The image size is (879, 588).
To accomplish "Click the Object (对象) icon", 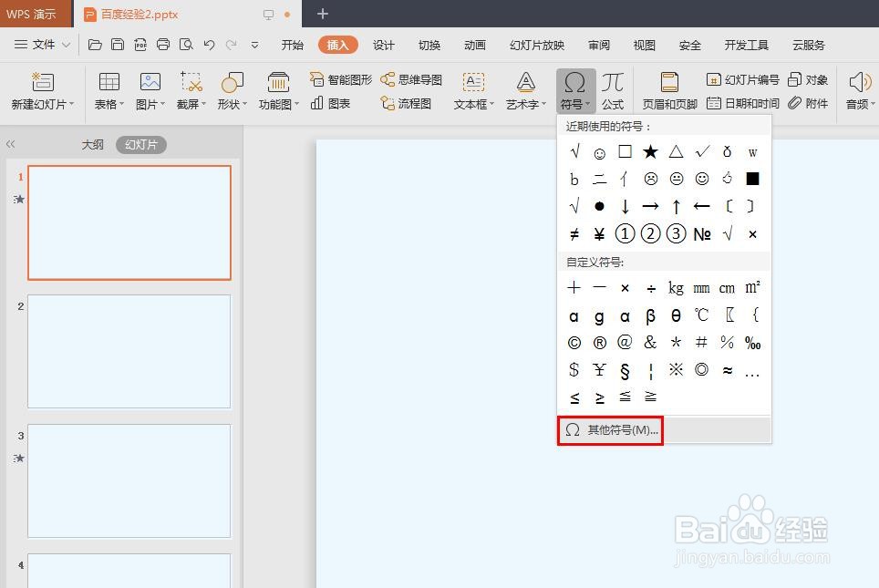I will [794, 79].
